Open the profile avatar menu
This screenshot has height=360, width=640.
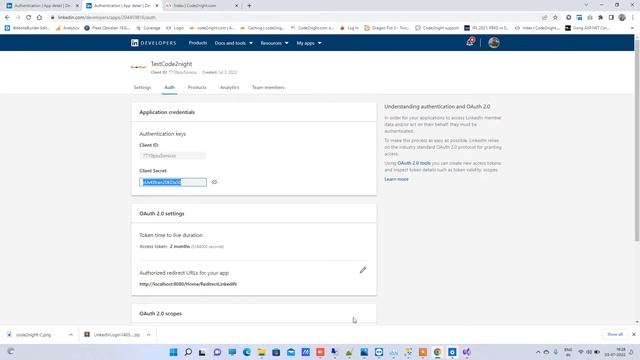pos(494,42)
